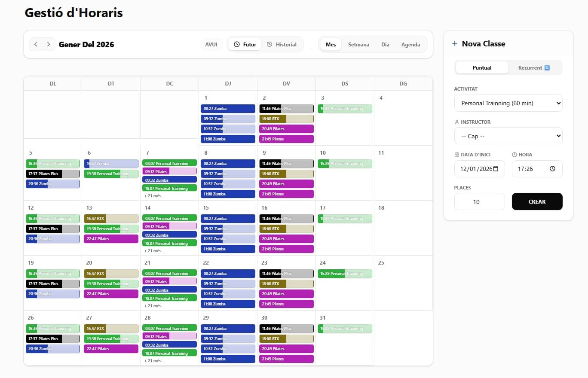This screenshot has height=378, width=588.
Task: Click the person icon next to Instructor
Action: [x=457, y=122]
